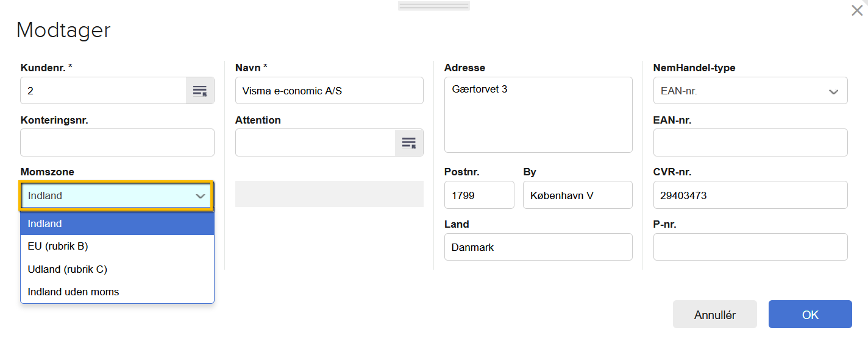
Task: Pick Indland uden moms option
Action: 117,292
